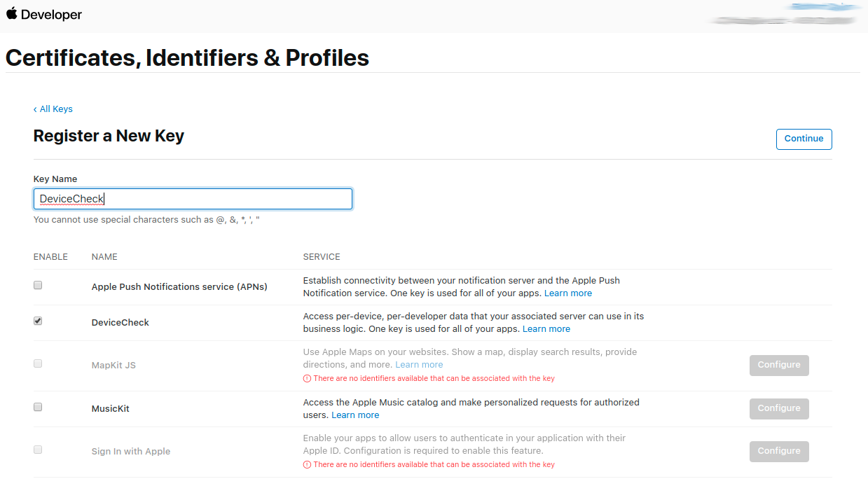This screenshot has width=868, height=493.
Task: Go back using the All Keys link
Action: (53, 109)
